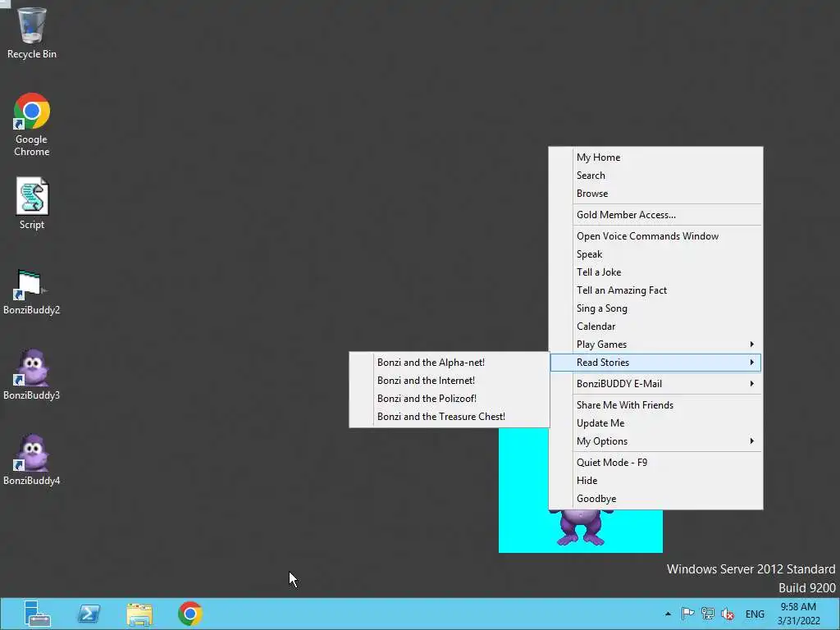Viewport: 840px width, 630px height.
Task: Open the Calendar menu entry
Action: point(655,326)
